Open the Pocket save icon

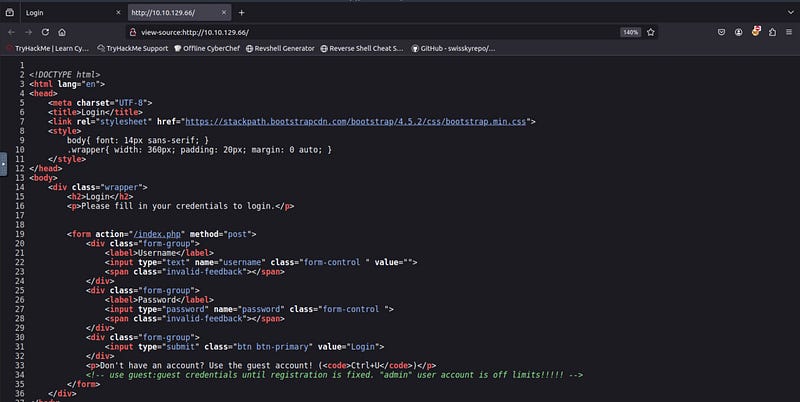tap(724, 32)
